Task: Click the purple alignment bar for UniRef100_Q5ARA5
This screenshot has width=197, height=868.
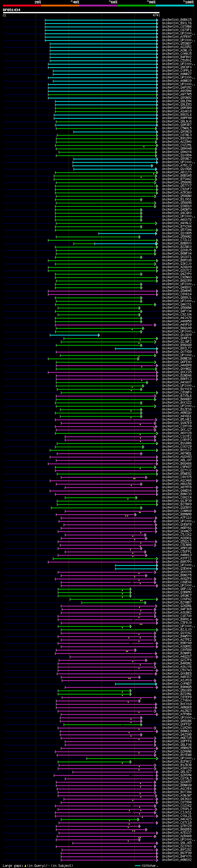Action: tap(103, 291)
